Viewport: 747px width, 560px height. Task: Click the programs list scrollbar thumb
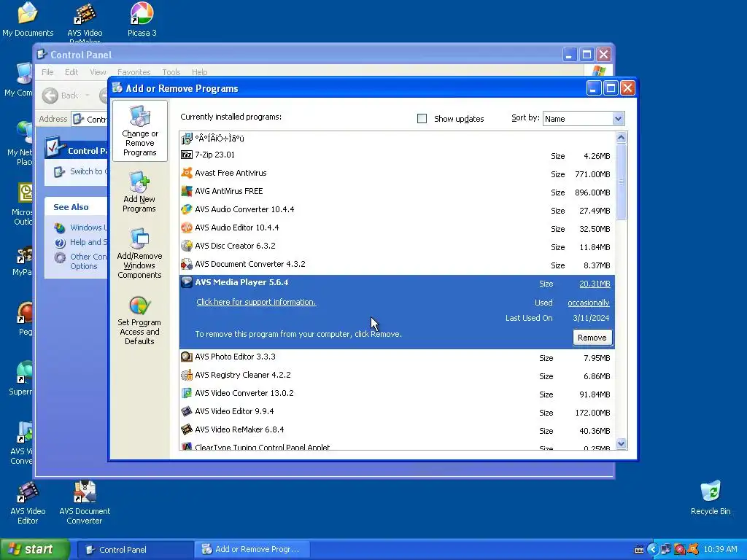[621, 182]
